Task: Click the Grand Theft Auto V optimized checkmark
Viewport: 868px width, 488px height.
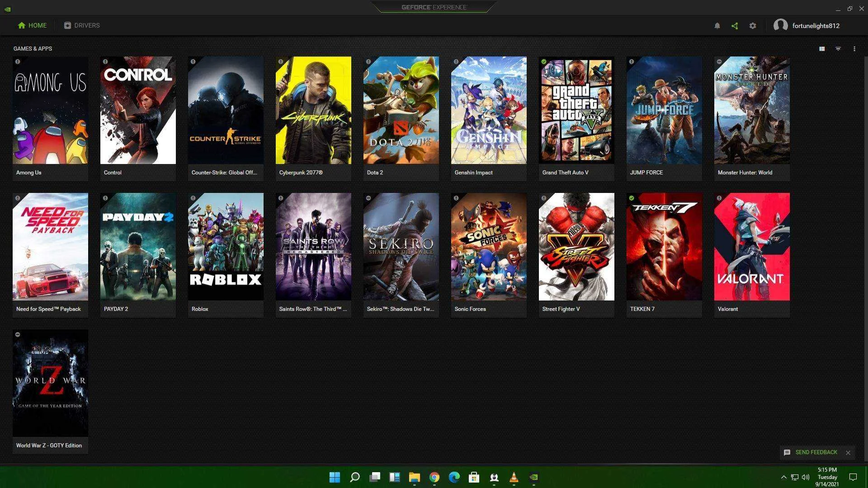Action: click(x=544, y=61)
